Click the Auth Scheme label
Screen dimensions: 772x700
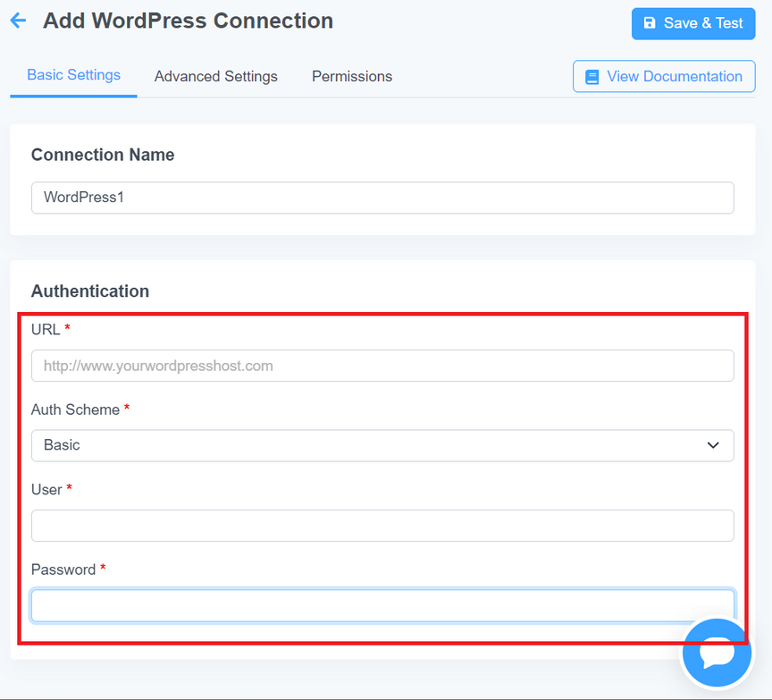pyautogui.click(x=75, y=409)
